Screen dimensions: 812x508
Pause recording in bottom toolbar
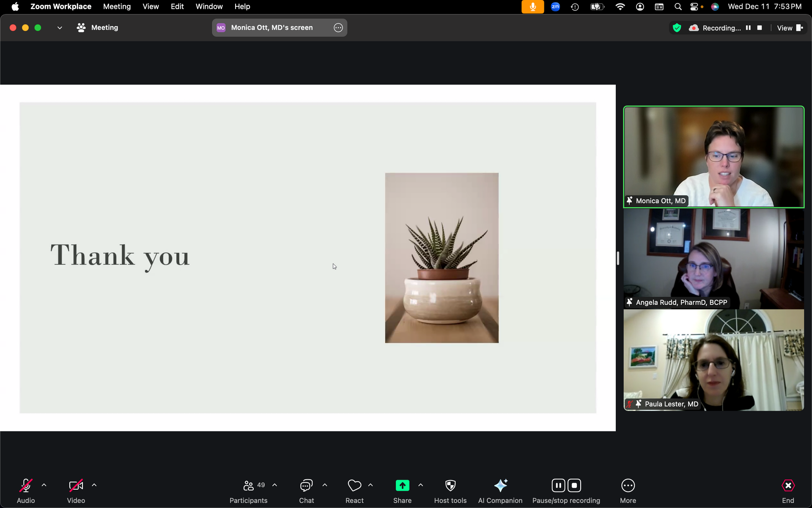pos(558,486)
